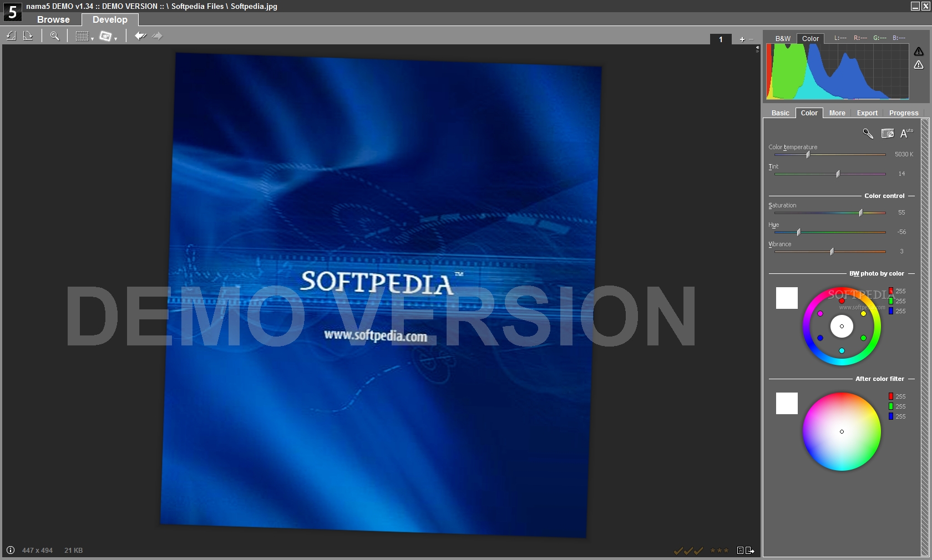Click the Softpedia image preview
The height and width of the screenshot is (560, 932).
[x=381, y=295]
